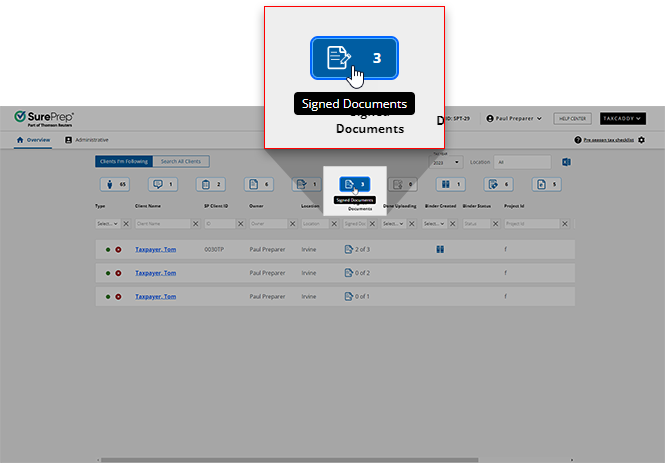Click the Signed Doc filter field
This screenshot has width=665, height=463.
[x=355, y=224]
